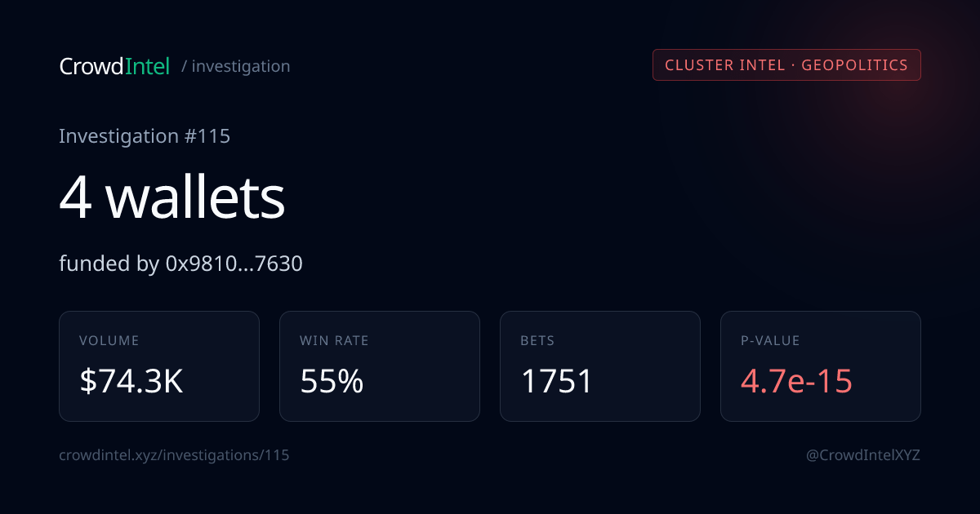The image size is (980, 514).
Task: Select the red 4.7e-15 p-value
Action: 796,381
